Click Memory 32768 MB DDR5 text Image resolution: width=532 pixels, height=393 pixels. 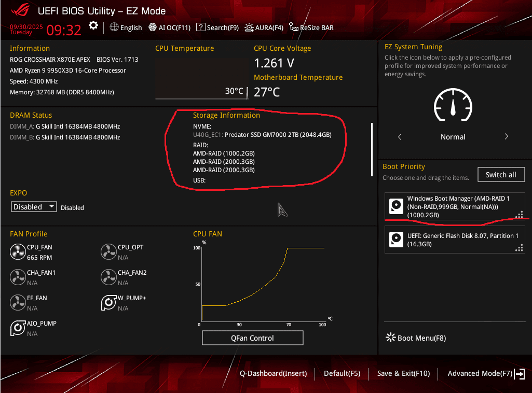(62, 92)
